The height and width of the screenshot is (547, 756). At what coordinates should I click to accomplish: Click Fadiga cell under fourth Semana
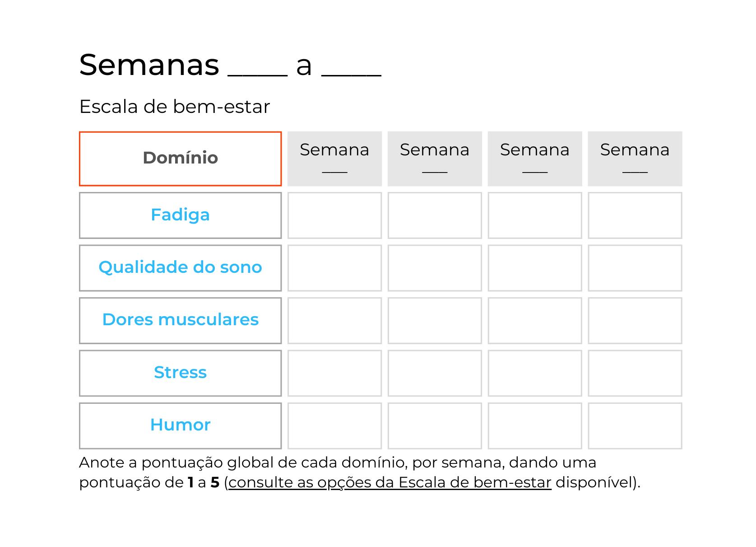635,215
